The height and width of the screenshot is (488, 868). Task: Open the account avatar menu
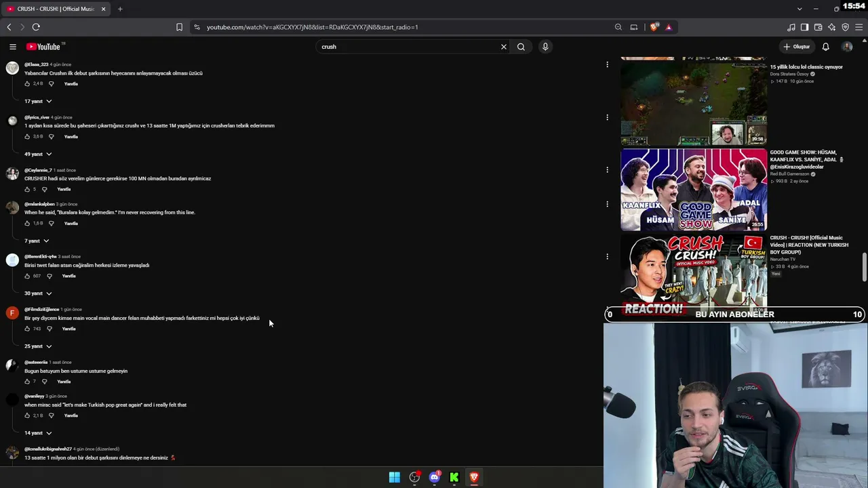[x=847, y=47]
